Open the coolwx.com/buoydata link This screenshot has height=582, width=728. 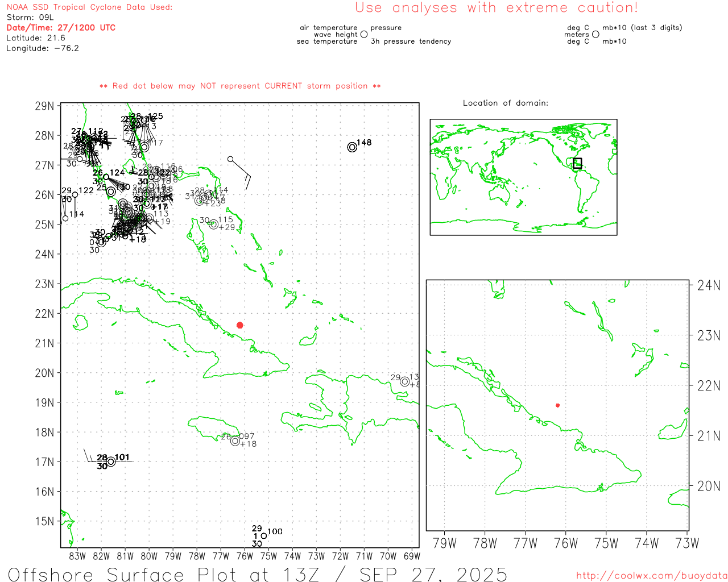(651, 576)
